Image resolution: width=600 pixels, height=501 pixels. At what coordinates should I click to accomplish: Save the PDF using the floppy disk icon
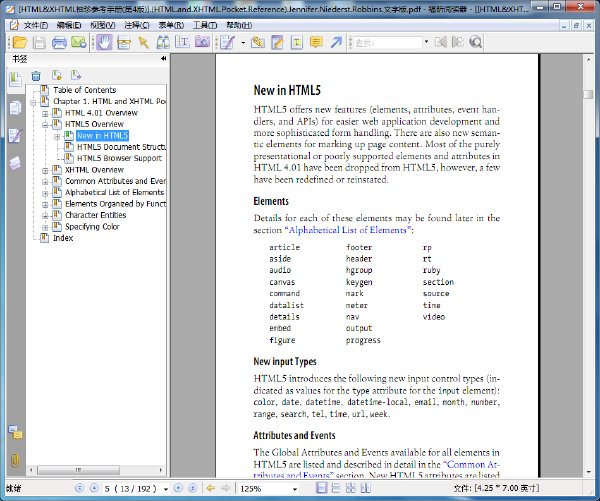click(39, 42)
